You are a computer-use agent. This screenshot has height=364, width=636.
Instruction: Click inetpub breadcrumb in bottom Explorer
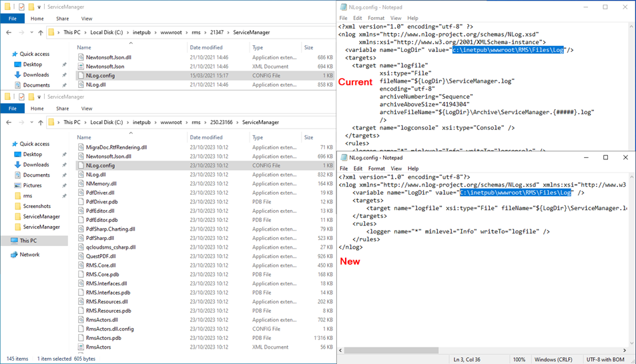(x=141, y=123)
